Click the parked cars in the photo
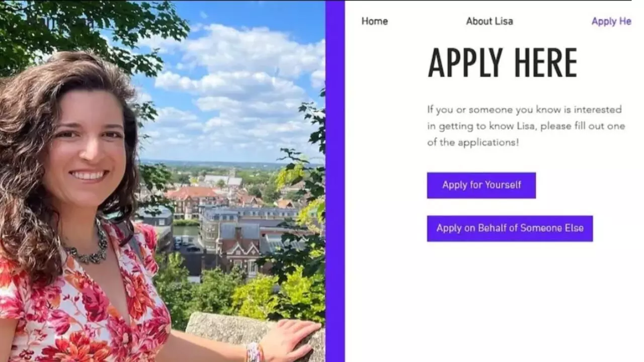644x362 pixels. [186, 245]
